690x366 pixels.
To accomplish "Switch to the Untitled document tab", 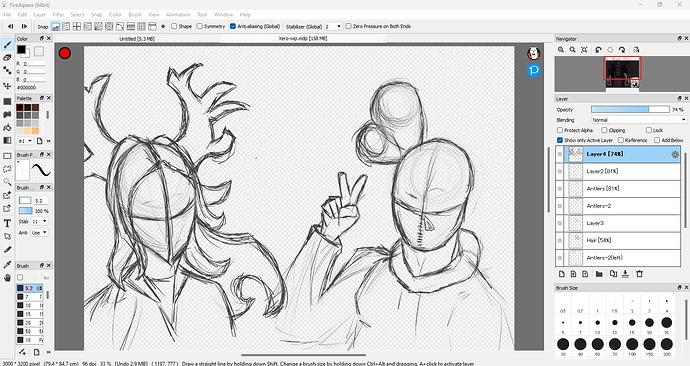I will click(137, 39).
